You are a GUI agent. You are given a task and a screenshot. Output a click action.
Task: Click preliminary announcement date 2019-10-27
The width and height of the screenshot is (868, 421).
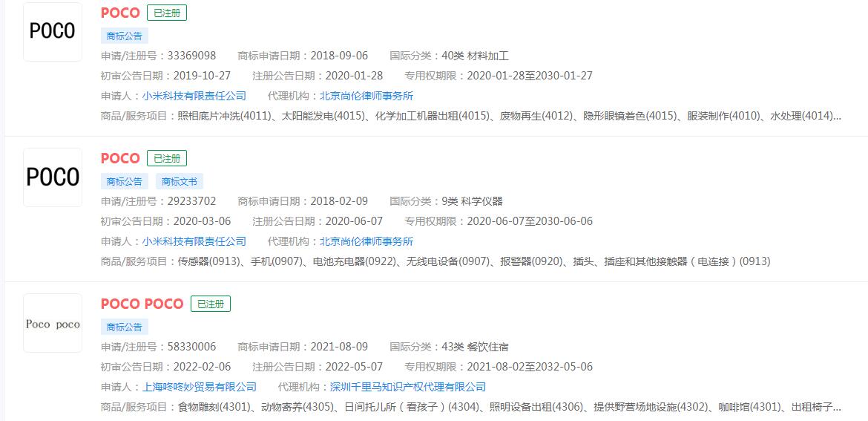pos(202,76)
